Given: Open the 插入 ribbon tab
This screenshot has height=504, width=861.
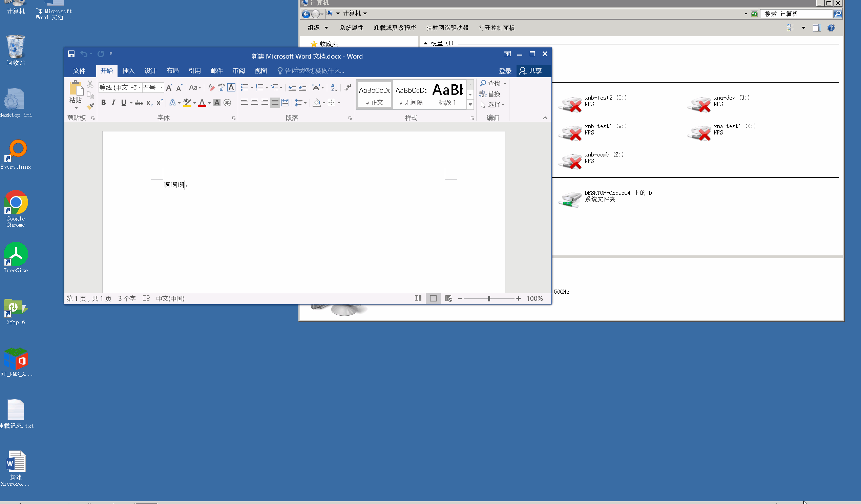Looking at the screenshot, I should pos(128,71).
